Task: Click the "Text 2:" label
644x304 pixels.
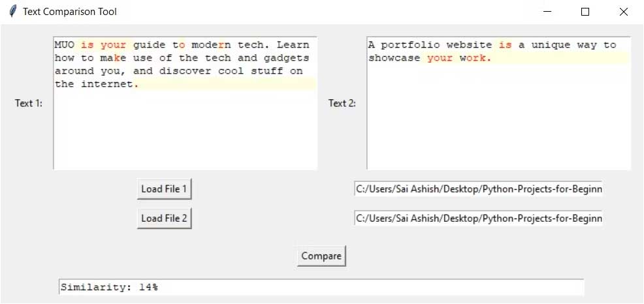Action: coord(342,103)
